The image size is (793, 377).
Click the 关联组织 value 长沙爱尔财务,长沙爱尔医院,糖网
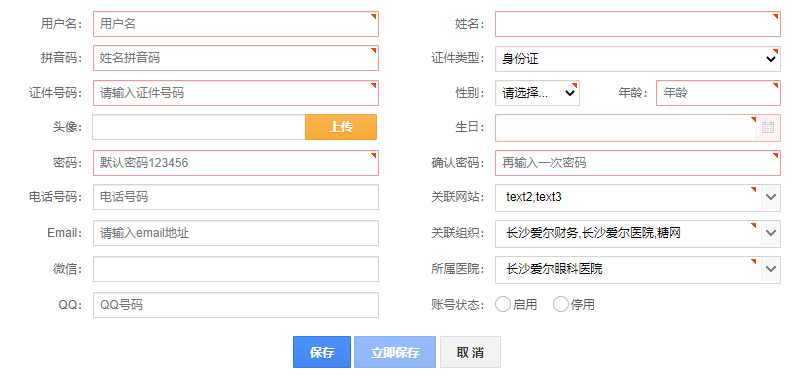coord(593,233)
